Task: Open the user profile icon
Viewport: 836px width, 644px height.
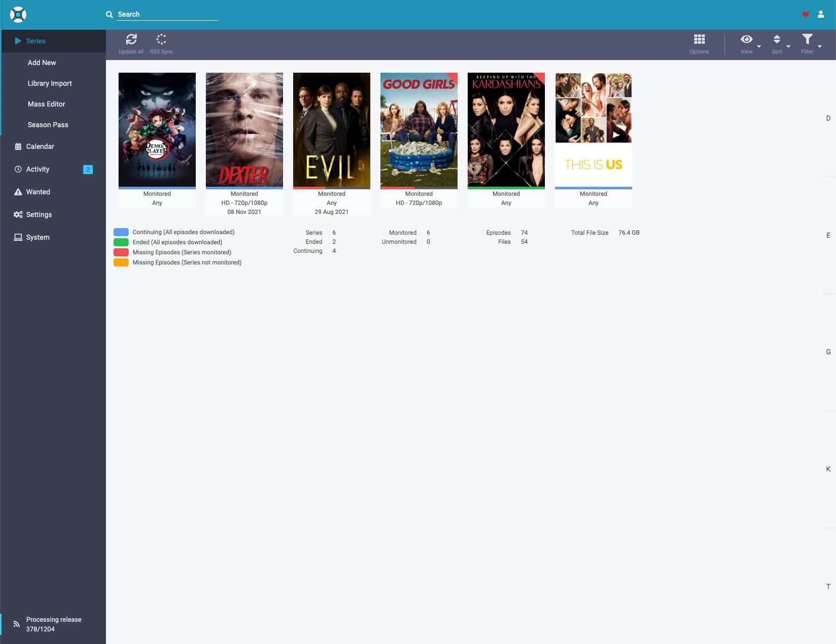Action: tap(821, 15)
